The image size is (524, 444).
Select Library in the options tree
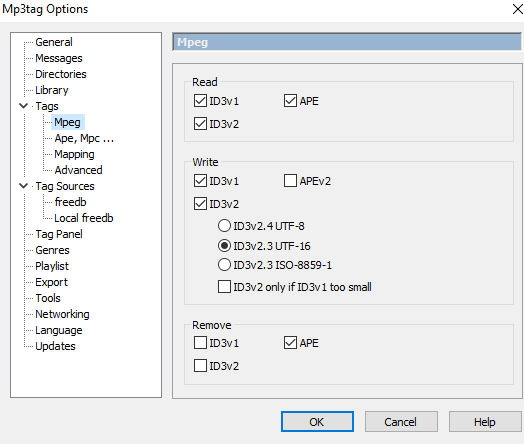(x=52, y=90)
